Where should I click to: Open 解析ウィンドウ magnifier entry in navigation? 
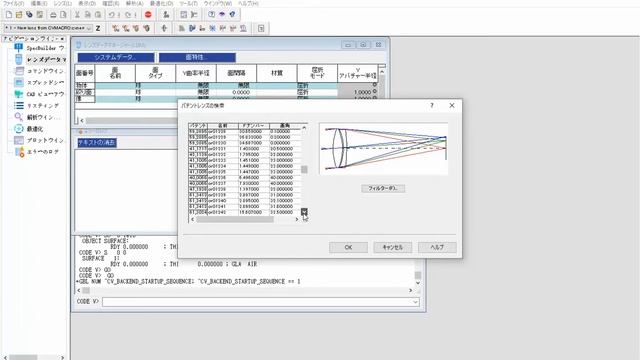tap(38, 117)
